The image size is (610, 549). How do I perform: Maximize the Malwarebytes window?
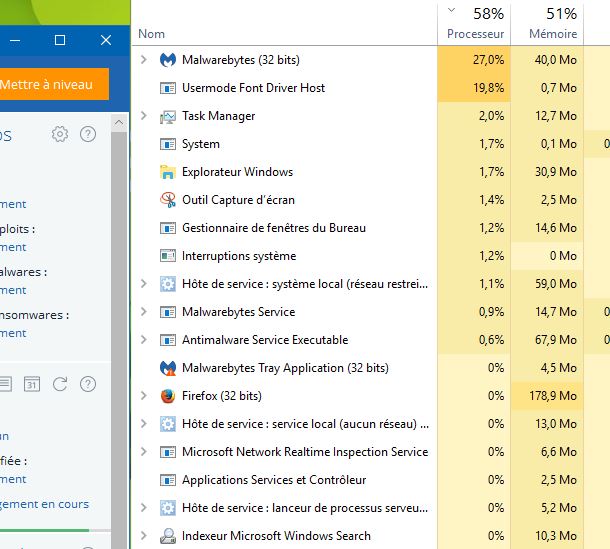tap(60, 40)
